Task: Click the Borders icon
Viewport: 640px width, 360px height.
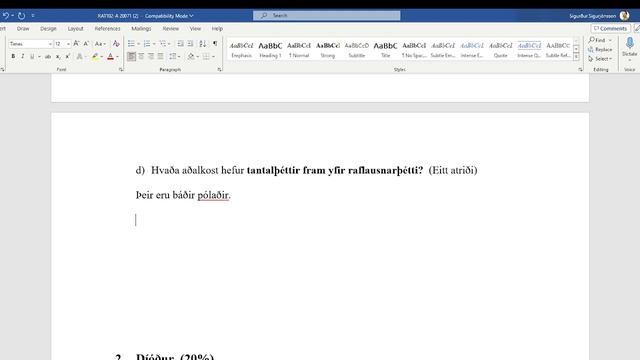Action: [x=206, y=56]
